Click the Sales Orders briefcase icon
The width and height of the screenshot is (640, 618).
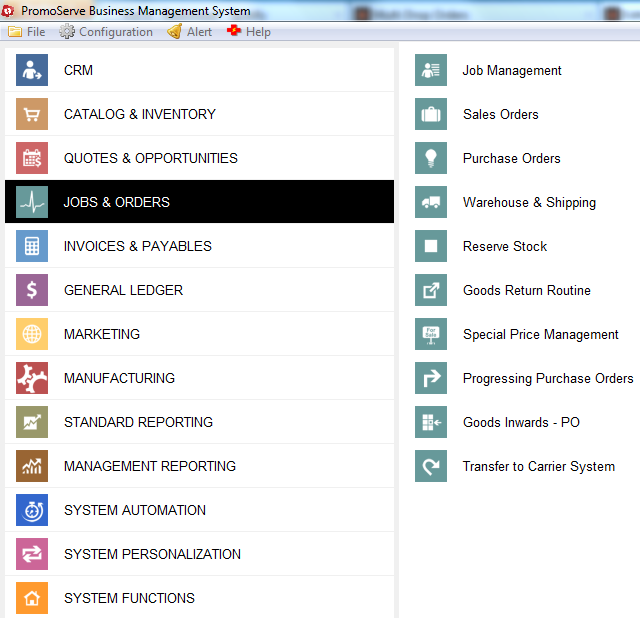tap(431, 114)
